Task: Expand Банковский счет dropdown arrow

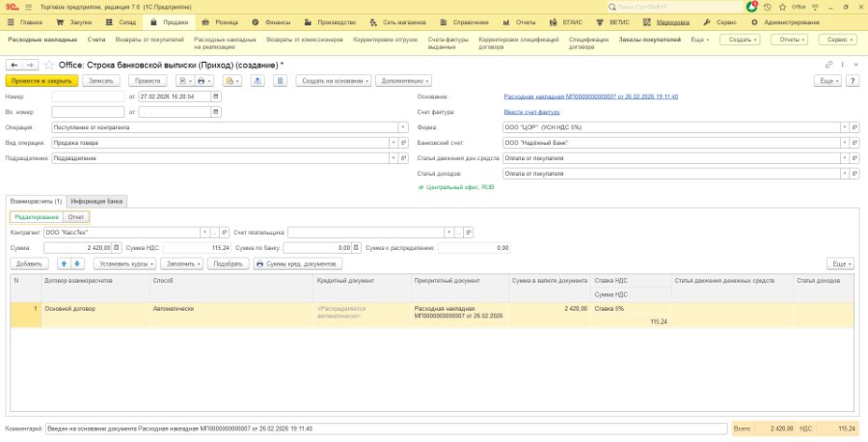Action: tap(845, 143)
